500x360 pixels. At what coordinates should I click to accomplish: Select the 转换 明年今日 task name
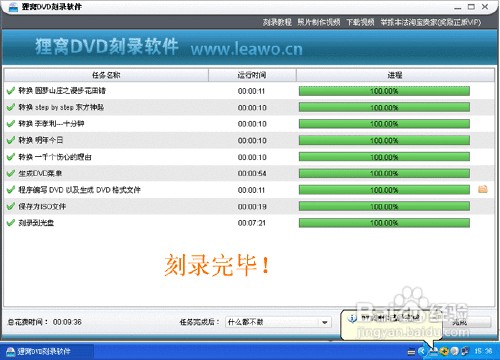pyautogui.click(x=41, y=140)
